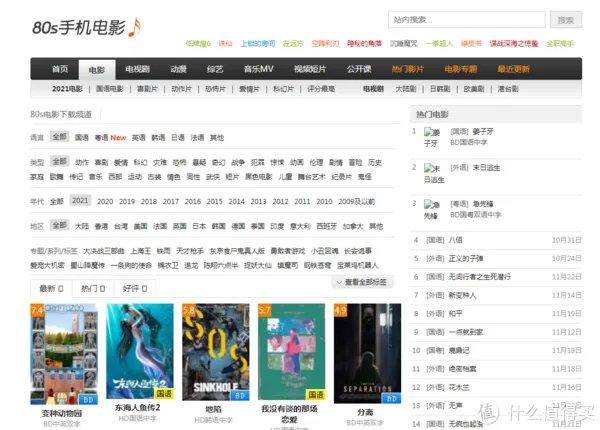
Task: Select 全部 in the 年代 filter row
Action: (x=57, y=201)
